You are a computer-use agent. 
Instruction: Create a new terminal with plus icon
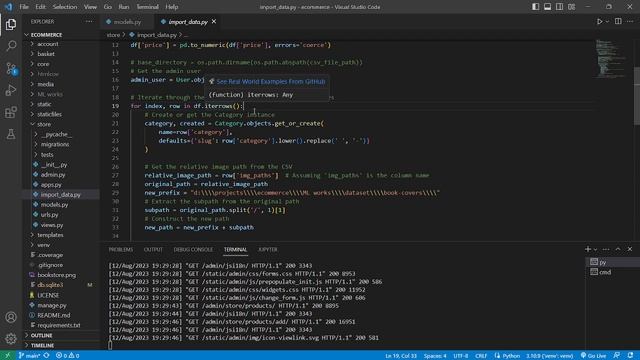pyautogui.click(x=587, y=249)
